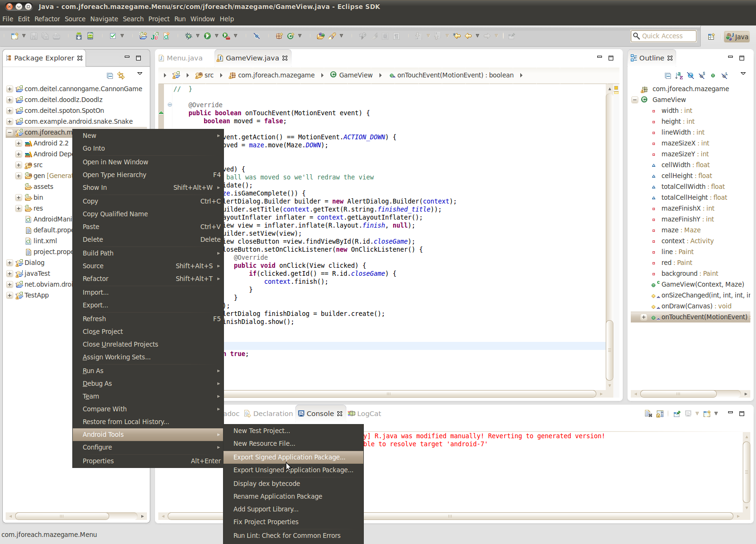Click the New Java Class icon
Image resolution: width=756 pixels, height=544 pixels.
point(291,36)
